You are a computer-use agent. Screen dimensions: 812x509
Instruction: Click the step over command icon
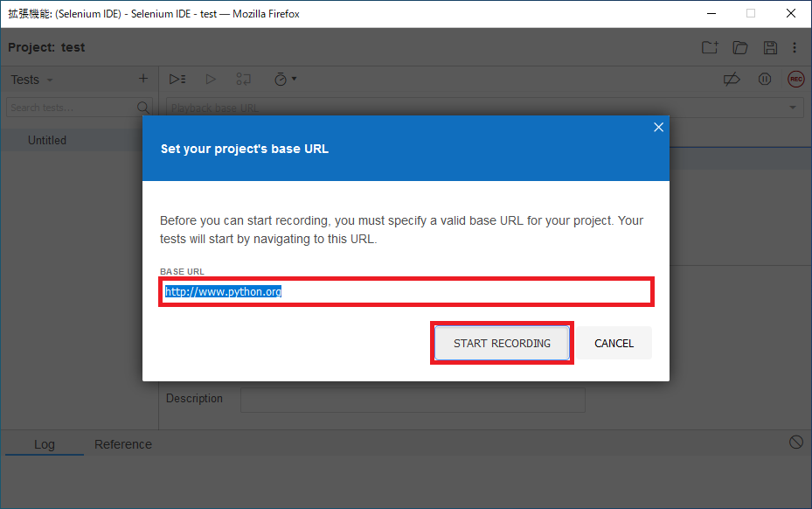pyautogui.click(x=243, y=80)
